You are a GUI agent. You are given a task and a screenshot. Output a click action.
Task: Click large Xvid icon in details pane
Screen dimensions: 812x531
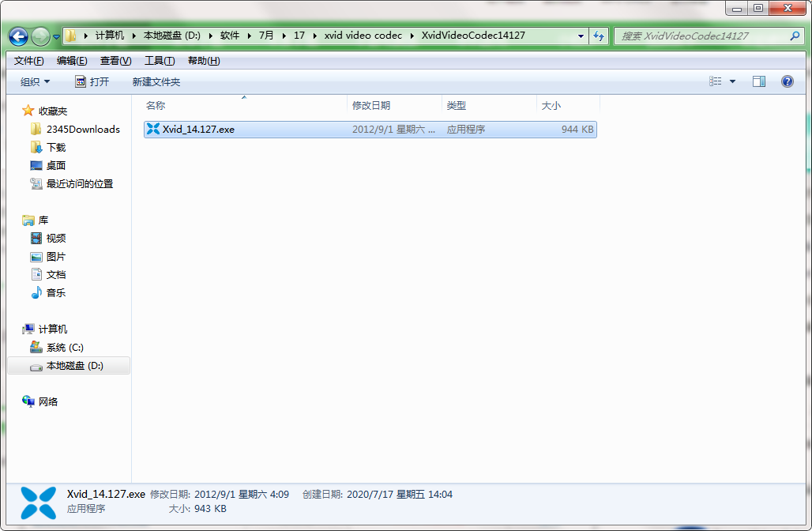click(x=39, y=503)
